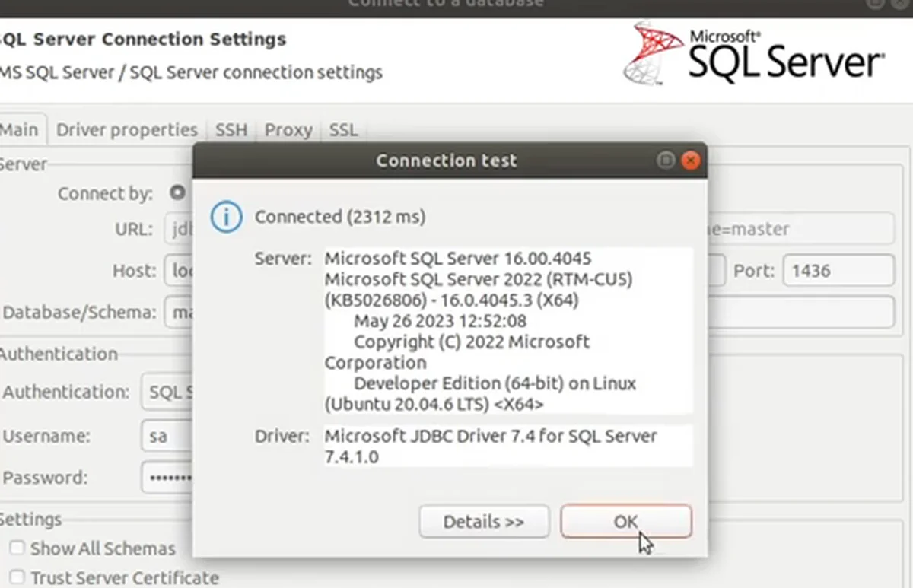The image size is (913, 588).
Task: Click the (KB5026806) - 16.0.4045.3 line
Action: [x=452, y=300]
